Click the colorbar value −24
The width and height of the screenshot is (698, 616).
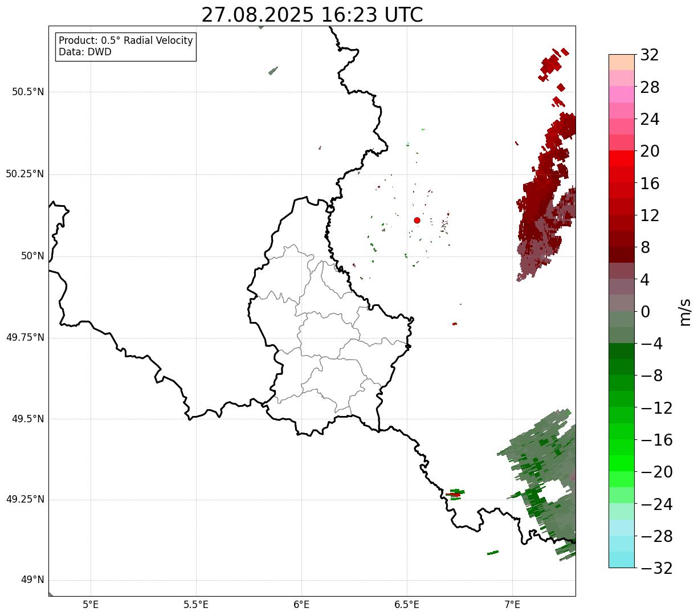(656, 504)
